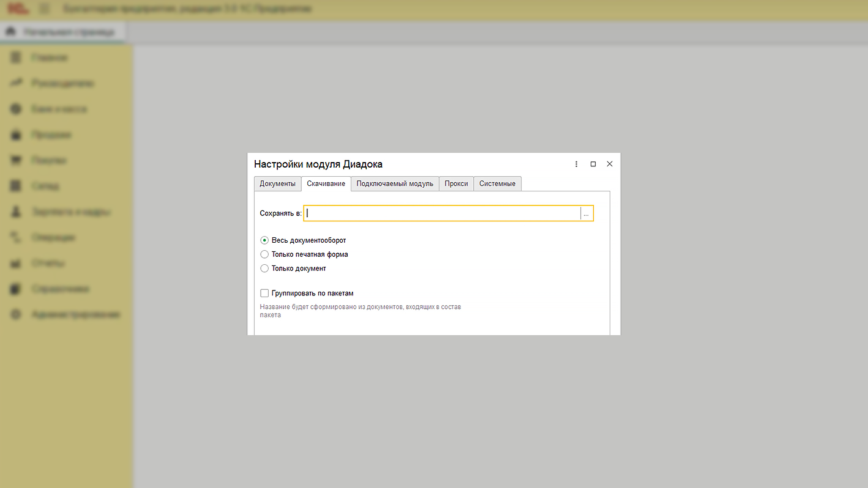Pick the Только документ radio button
This screenshot has height=488, width=868.
pos(264,268)
